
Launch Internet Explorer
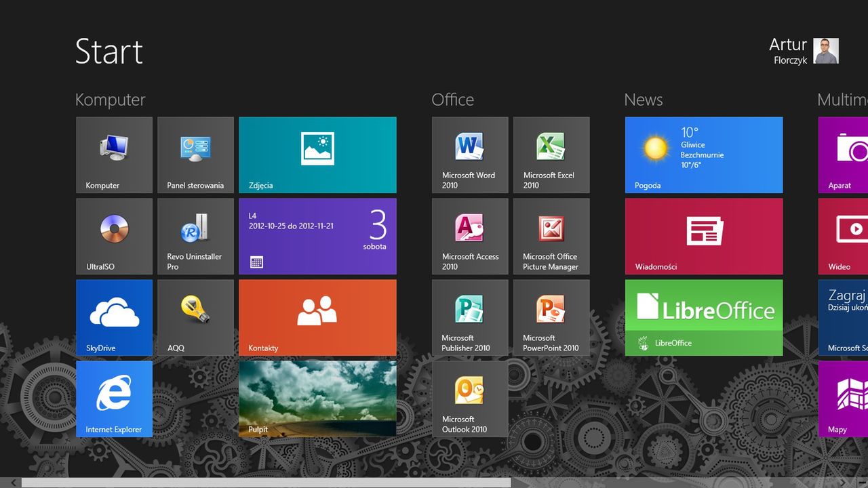[114, 399]
